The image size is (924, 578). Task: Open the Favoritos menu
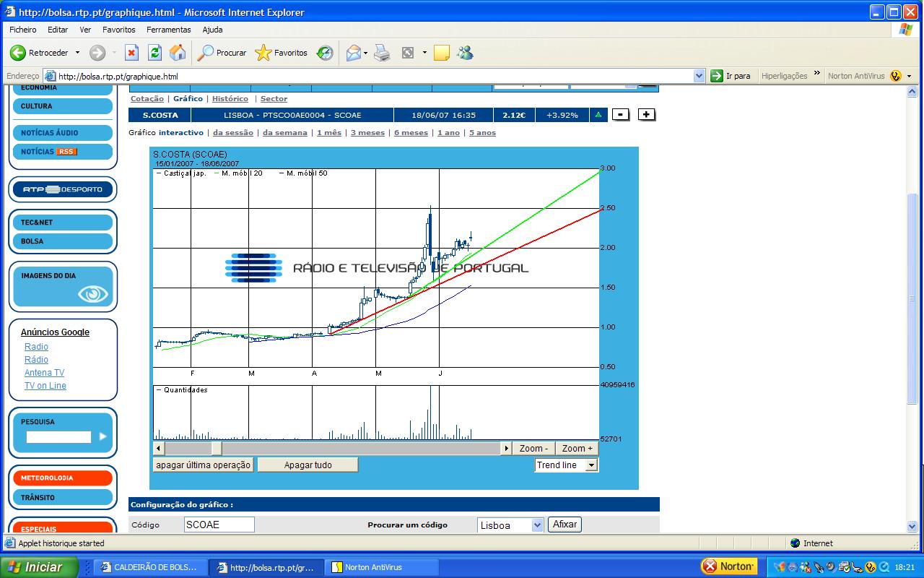pyautogui.click(x=118, y=30)
